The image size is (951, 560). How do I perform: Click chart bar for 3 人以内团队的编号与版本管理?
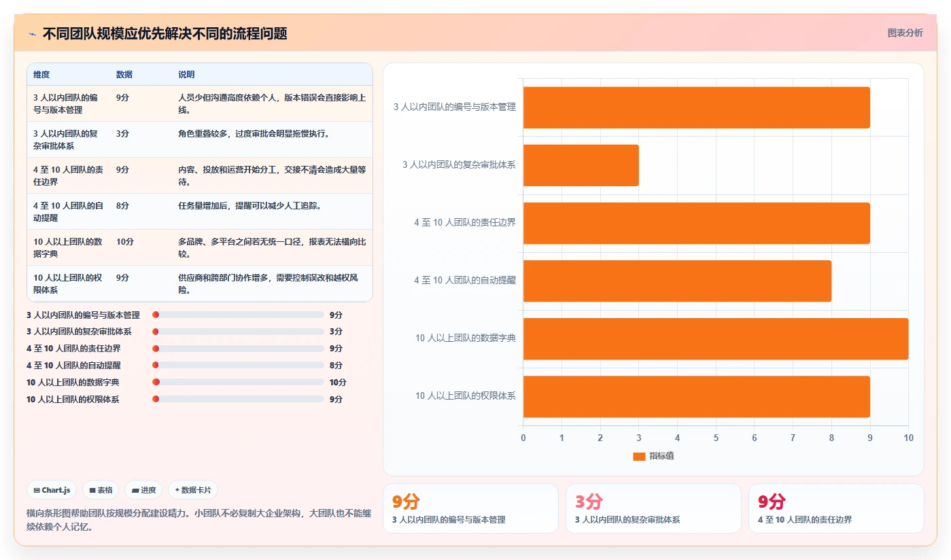tap(696, 107)
